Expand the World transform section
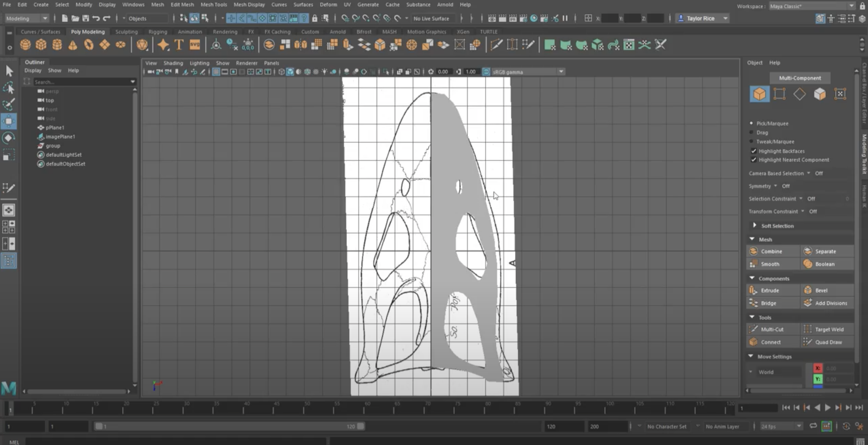Viewport: 868px width, 445px height. pyautogui.click(x=751, y=371)
